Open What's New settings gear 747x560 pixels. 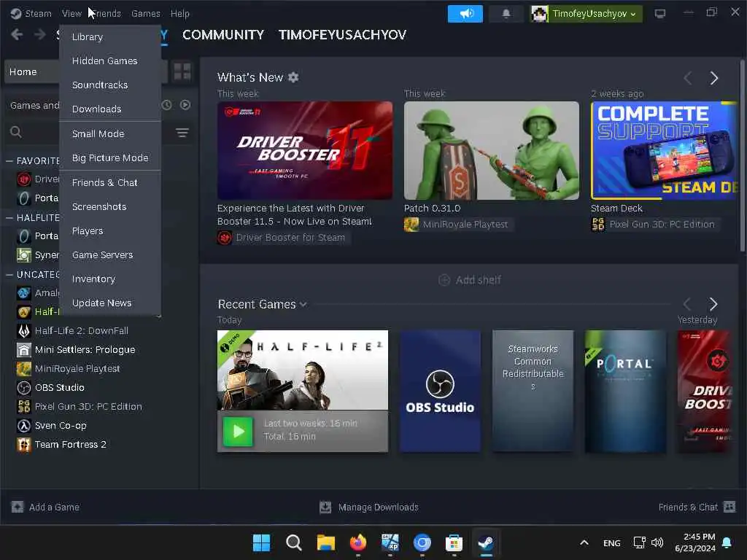click(293, 77)
